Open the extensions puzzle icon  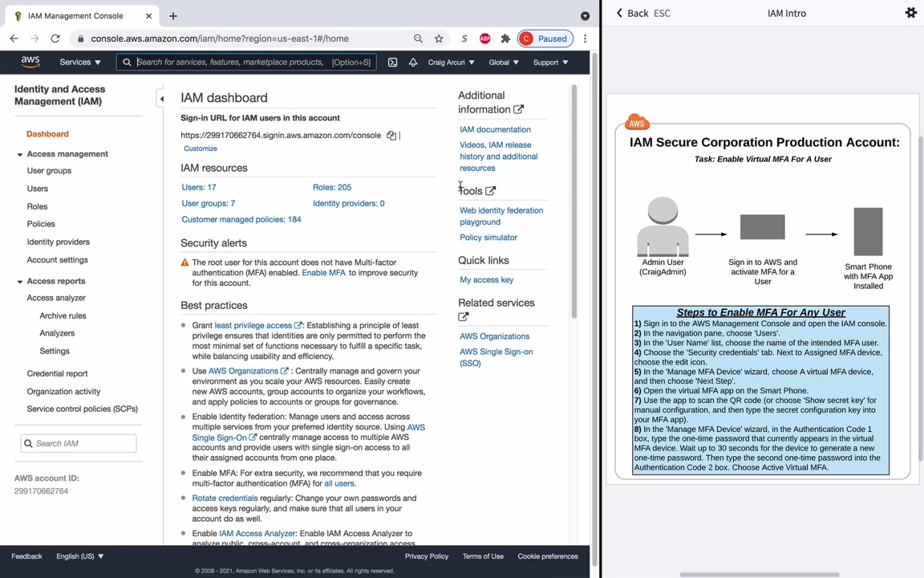505,39
